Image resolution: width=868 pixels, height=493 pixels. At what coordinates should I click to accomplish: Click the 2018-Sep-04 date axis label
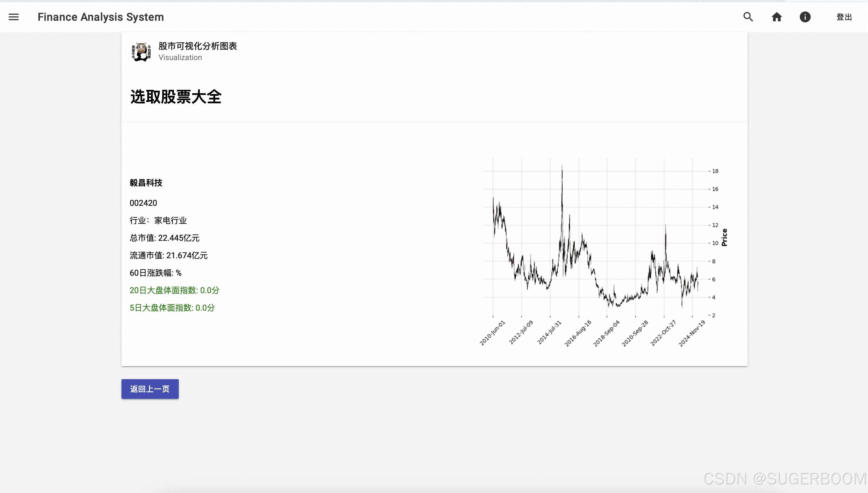pyautogui.click(x=606, y=333)
